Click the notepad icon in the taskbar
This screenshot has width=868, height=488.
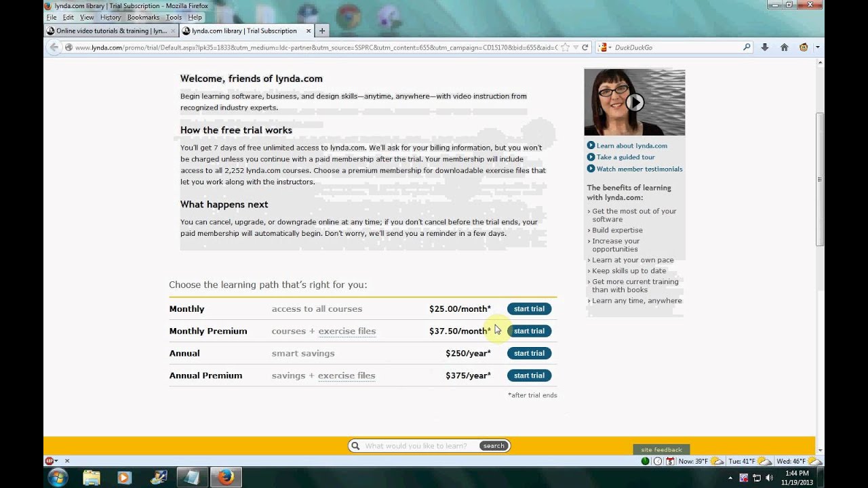(192, 477)
